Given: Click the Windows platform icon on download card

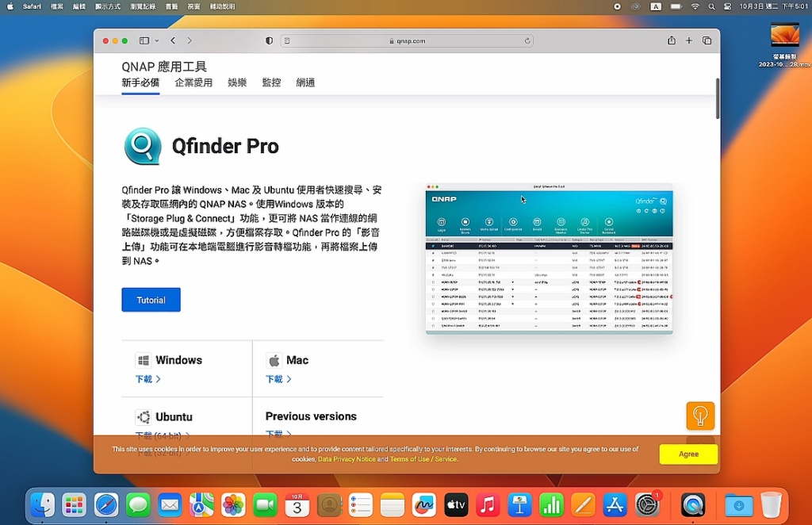Looking at the screenshot, I should pyautogui.click(x=146, y=359).
